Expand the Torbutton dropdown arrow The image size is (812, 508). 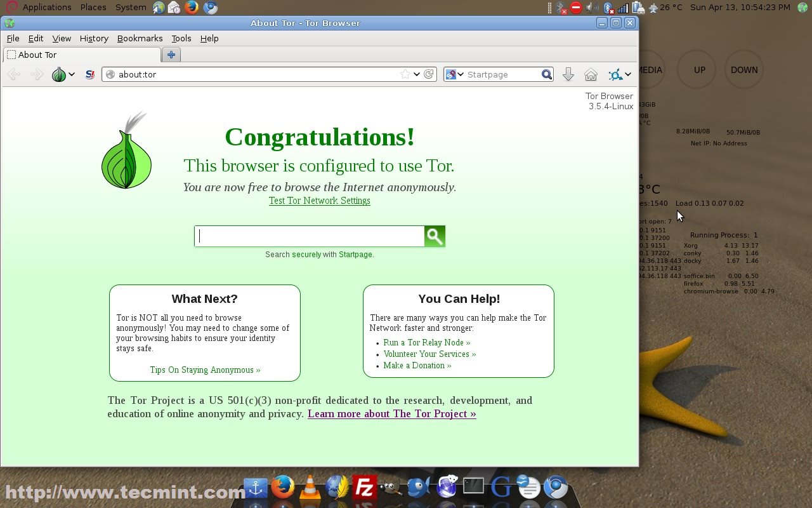(x=72, y=74)
